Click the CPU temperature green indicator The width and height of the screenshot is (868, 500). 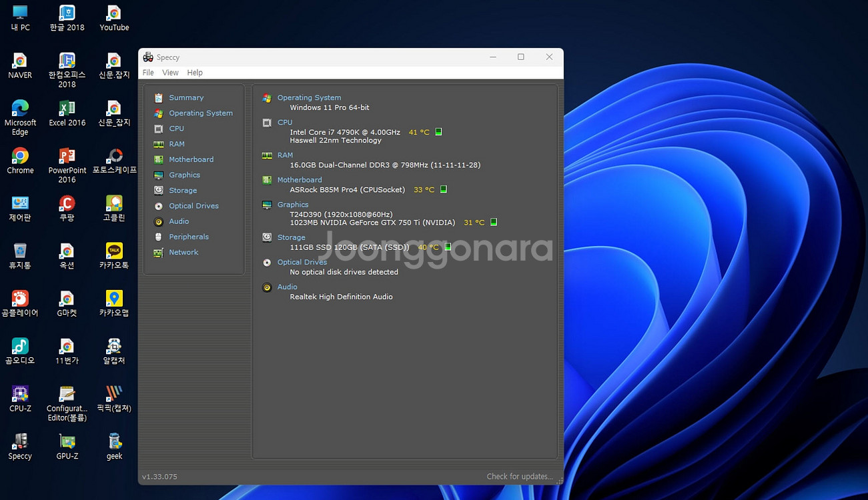click(438, 132)
